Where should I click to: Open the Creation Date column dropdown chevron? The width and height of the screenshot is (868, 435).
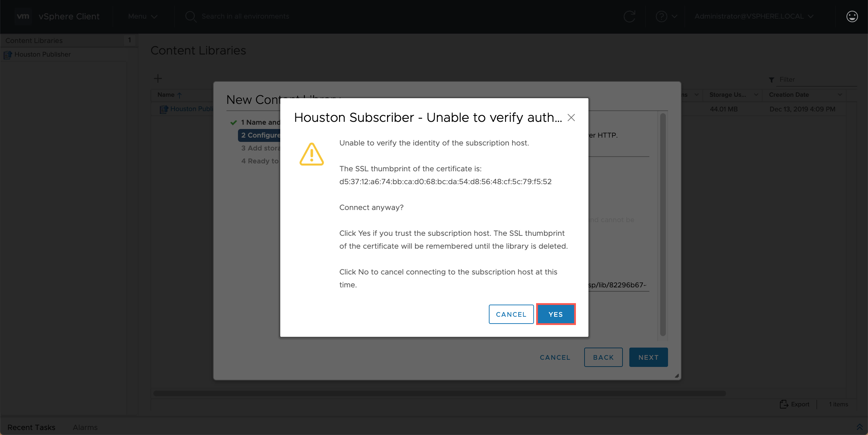point(840,95)
